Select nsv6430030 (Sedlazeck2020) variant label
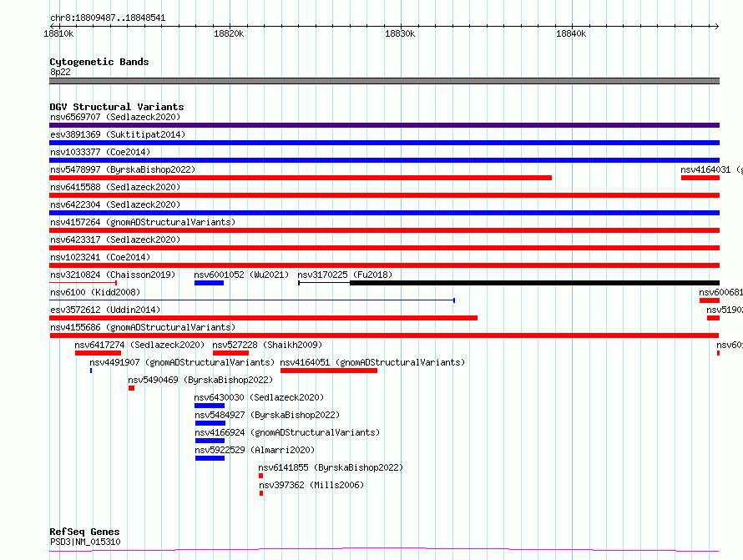Image resolution: width=743 pixels, height=560 pixels. point(259,397)
